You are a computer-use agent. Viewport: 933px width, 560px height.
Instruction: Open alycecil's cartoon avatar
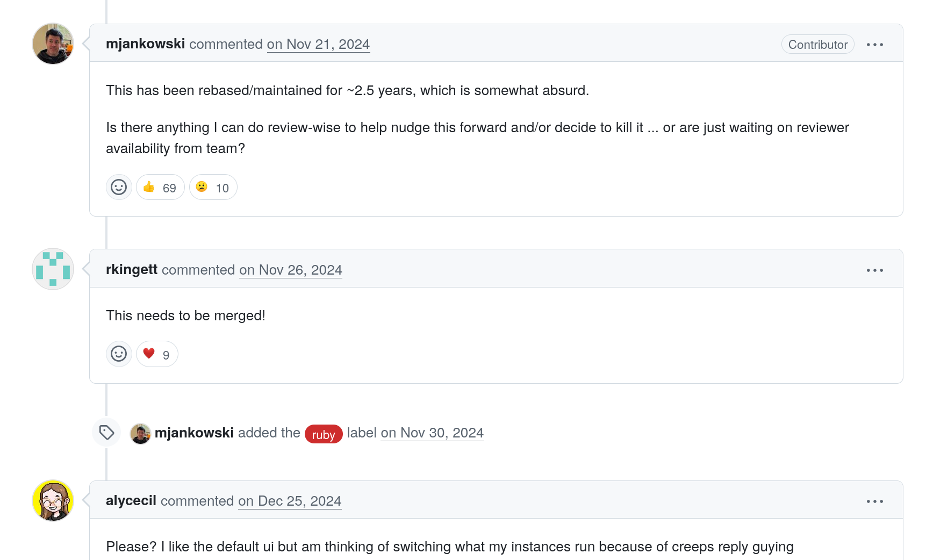53,500
